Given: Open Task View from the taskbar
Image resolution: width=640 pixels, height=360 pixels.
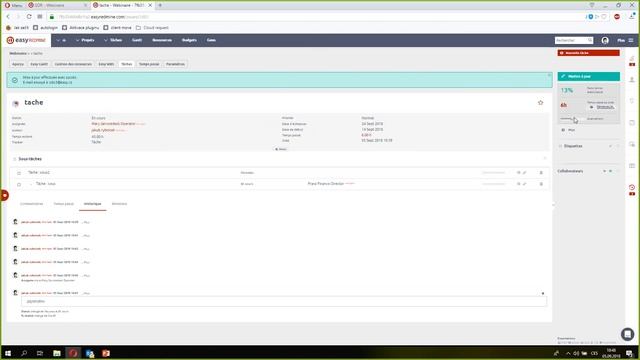Looking at the screenshot, I should tap(40, 353).
